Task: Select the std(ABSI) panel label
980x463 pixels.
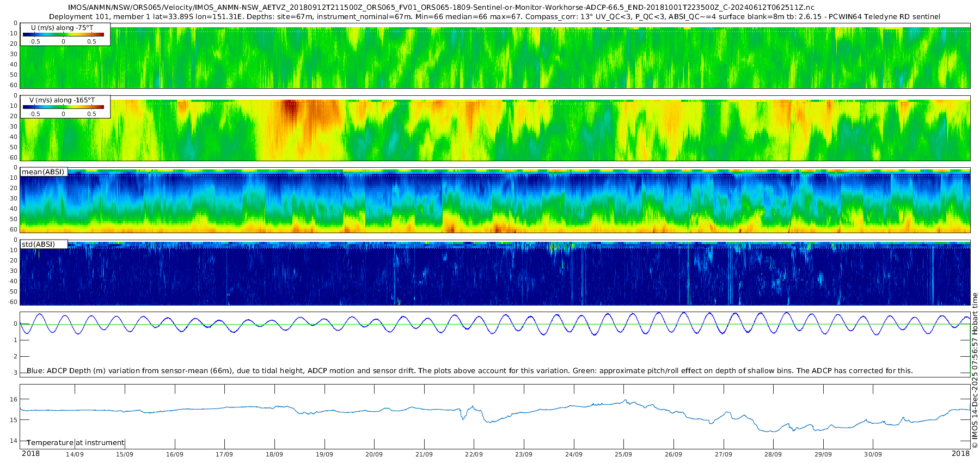Action: [x=38, y=245]
